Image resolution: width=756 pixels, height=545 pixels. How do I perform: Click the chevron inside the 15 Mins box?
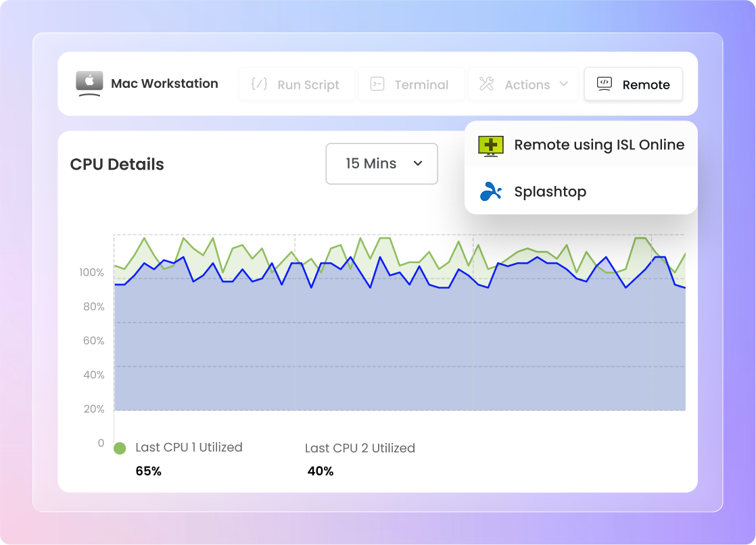click(418, 164)
